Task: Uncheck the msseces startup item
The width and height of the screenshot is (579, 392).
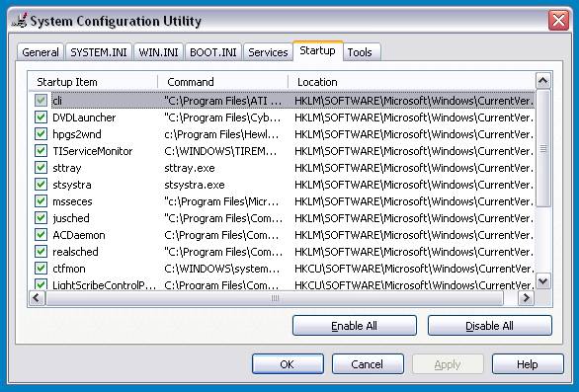Action: [41, 201]
